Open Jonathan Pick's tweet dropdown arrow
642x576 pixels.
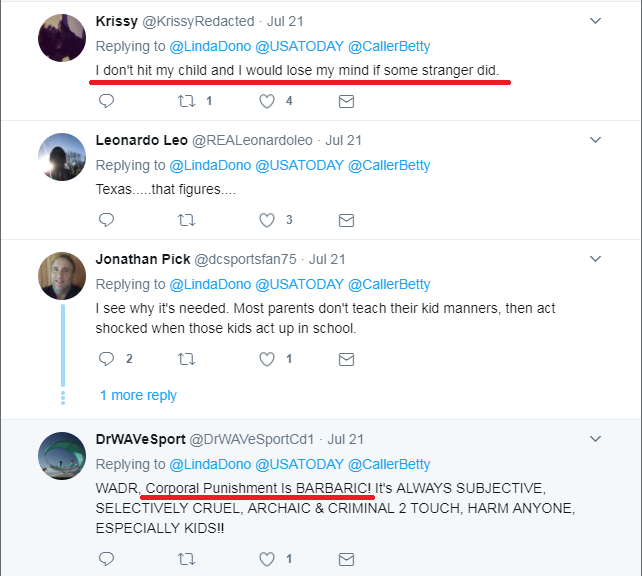coord(596,258)
